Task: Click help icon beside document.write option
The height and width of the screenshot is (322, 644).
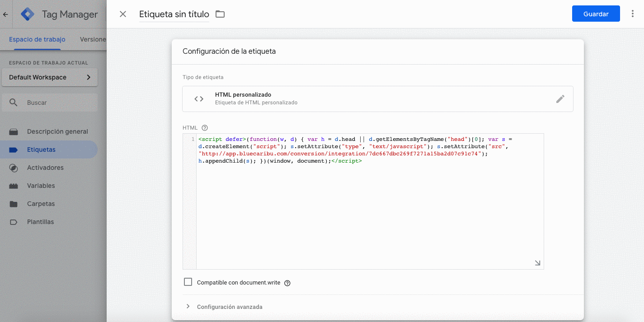Action: (x=287, y=283)
